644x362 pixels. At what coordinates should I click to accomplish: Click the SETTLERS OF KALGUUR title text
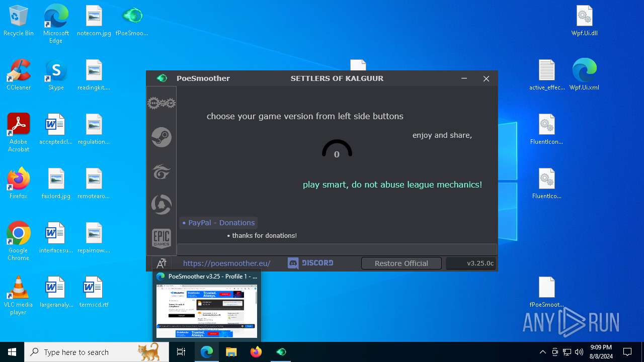(337, 78)
